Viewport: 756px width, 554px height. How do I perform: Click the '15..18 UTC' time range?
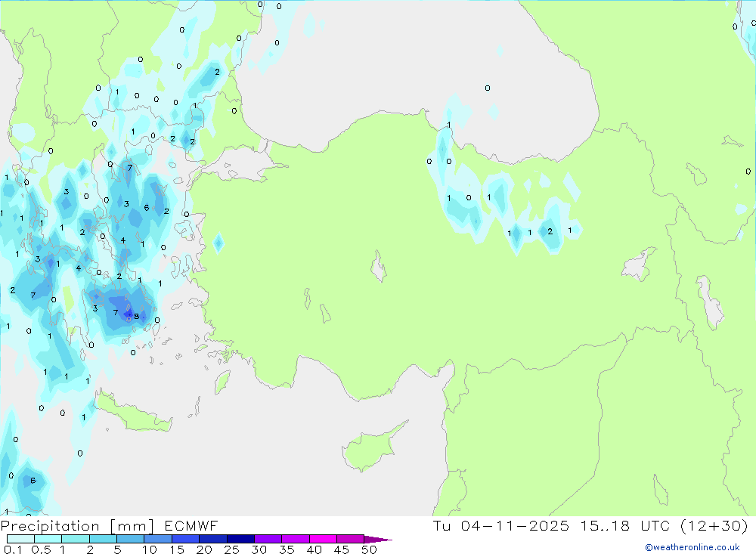tap(624, 525)
